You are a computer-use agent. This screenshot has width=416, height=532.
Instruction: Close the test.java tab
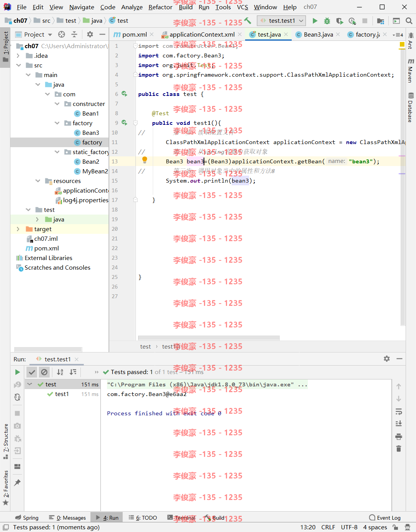click(286, 34)
